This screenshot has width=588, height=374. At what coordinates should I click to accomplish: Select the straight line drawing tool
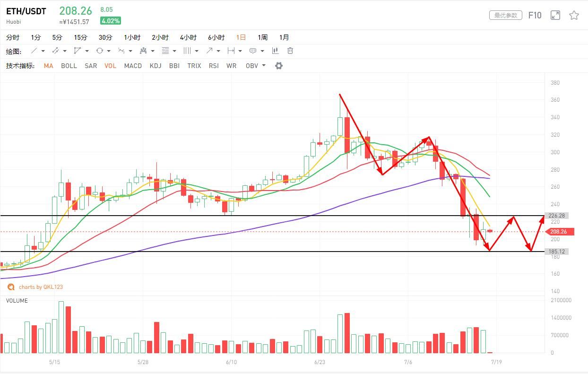coord(34,51)
